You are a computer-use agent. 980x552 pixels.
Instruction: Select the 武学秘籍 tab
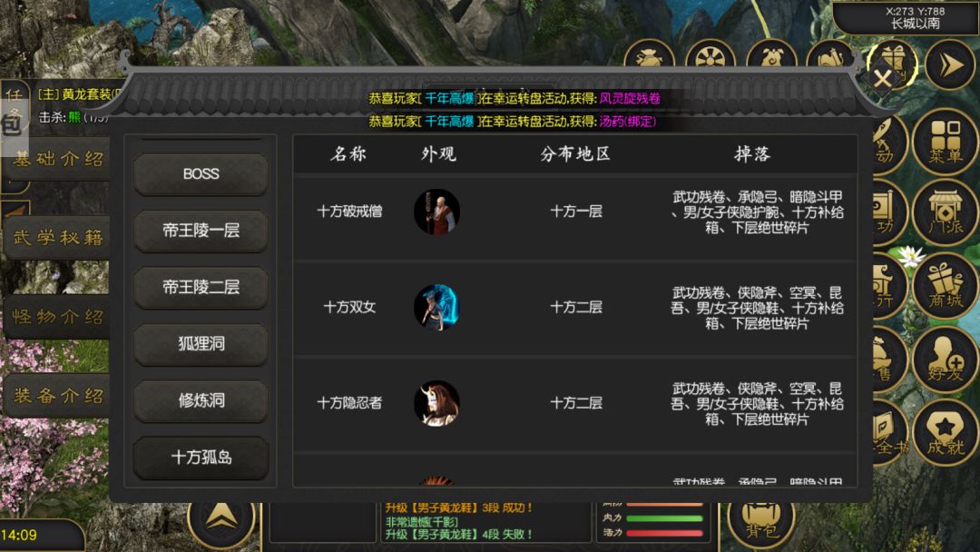(58, 238)
